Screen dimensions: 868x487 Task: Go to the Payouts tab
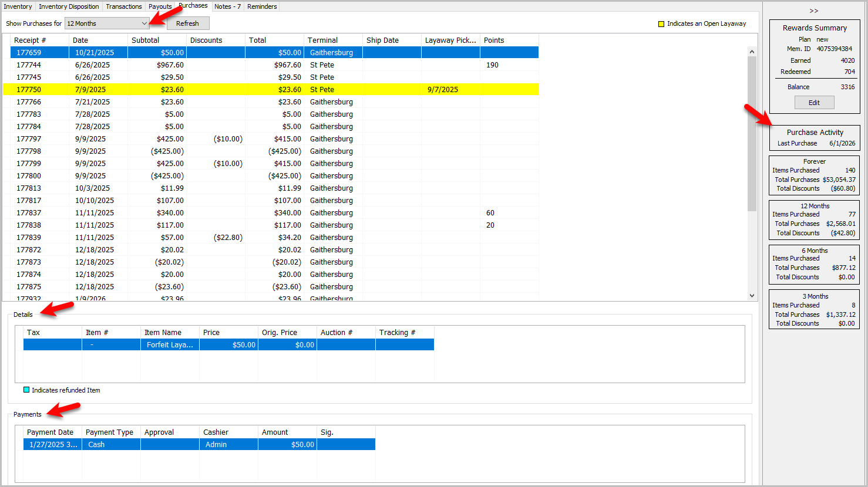160,6
